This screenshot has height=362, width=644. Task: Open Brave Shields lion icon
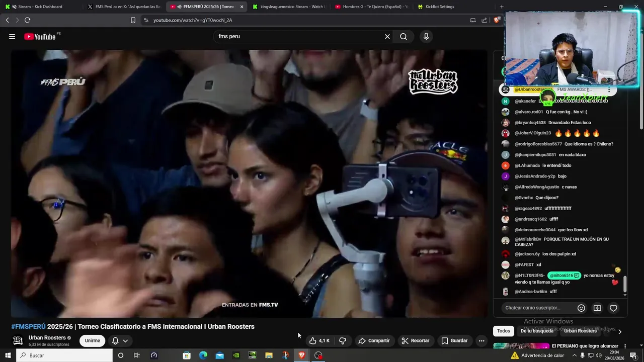tap(497, 20)
